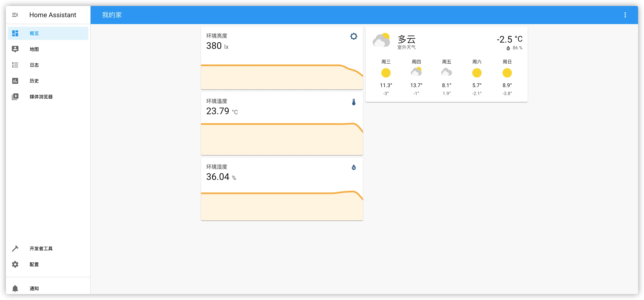This screenshot has height=300, width=644.
Task: Click the 我的家 dashboard title
Action: [112, 15]
